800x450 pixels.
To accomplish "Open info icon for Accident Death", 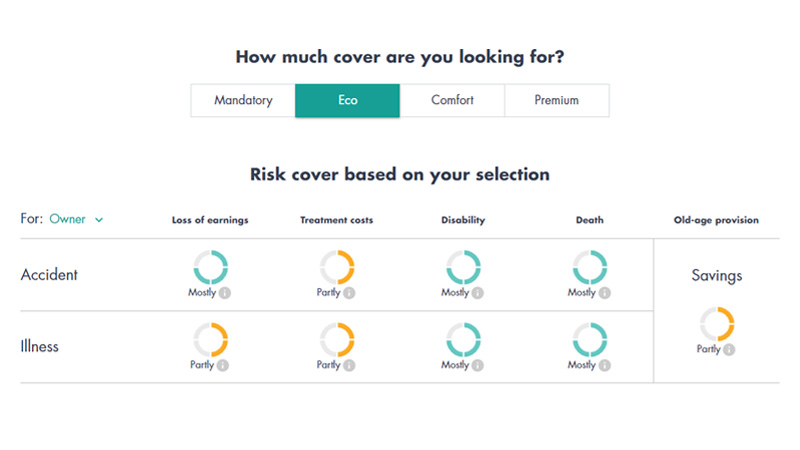I will (604, 293).
